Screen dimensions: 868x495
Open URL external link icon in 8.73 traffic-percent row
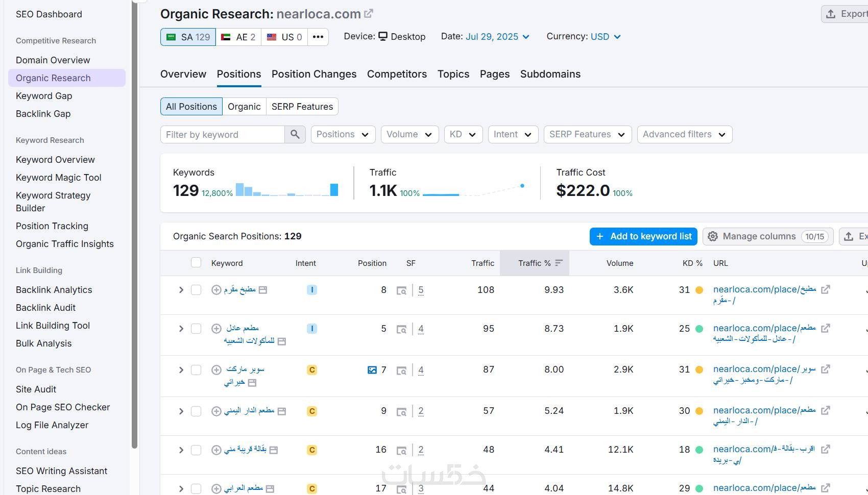pos(826,328)
